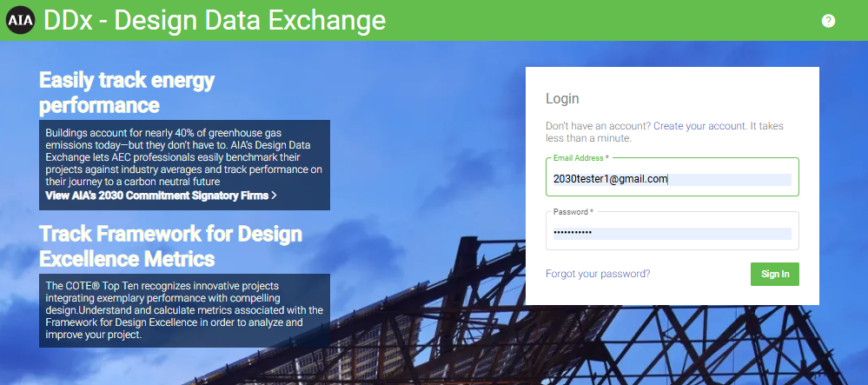The image size is (868, 385).
Task: Click the COTE Top Ten description paragraph
Action: click(184, 310)
